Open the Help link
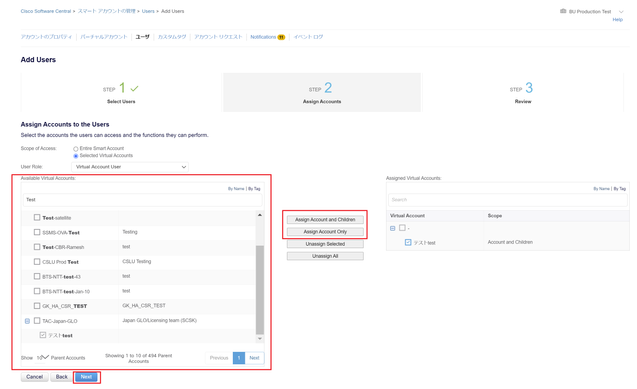Screen dimensions: 637x389 (x=618, y=19)
